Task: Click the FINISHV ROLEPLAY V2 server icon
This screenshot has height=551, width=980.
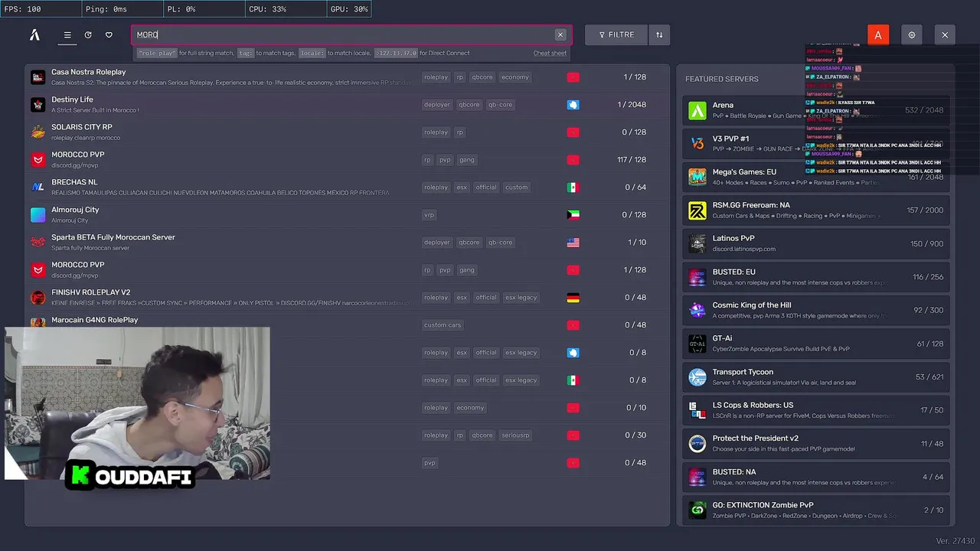Action: (38, 298)
